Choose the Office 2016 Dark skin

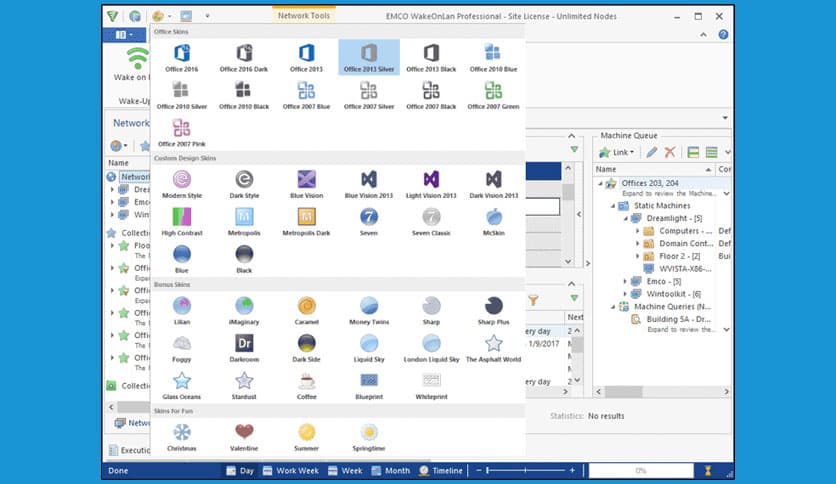244,58
